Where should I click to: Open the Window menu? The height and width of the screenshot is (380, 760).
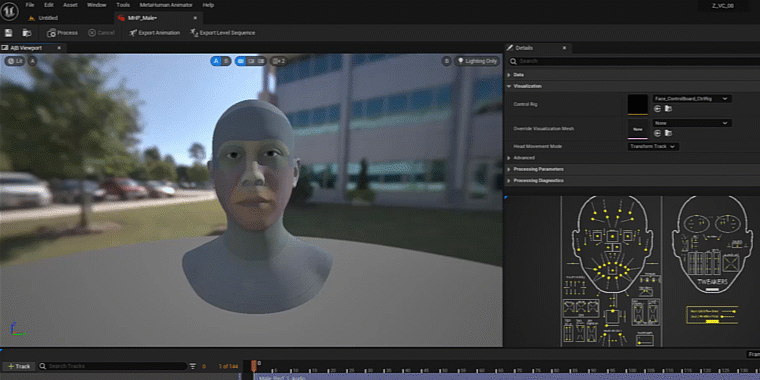[x=96, y=5]
